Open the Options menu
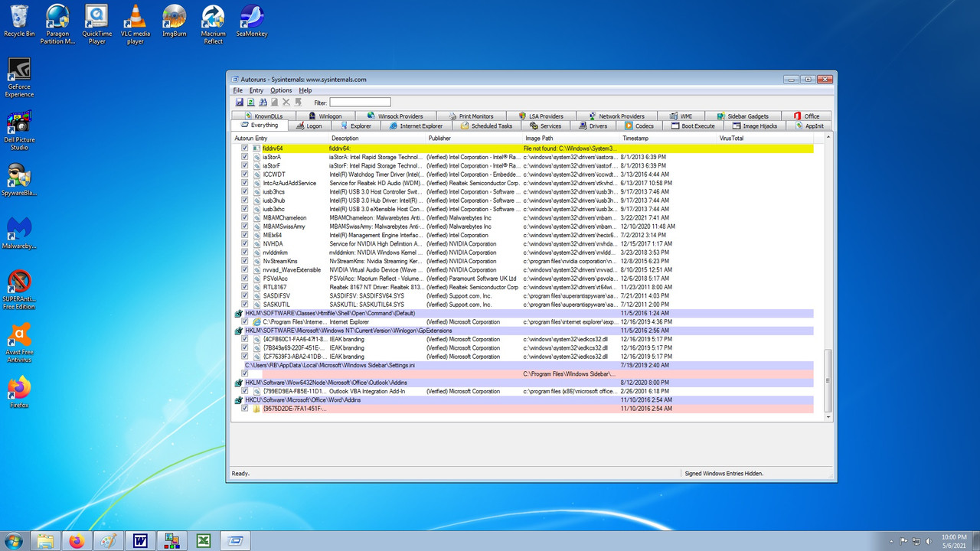This screenshot has width=980, height=551. tap(281, 90)
